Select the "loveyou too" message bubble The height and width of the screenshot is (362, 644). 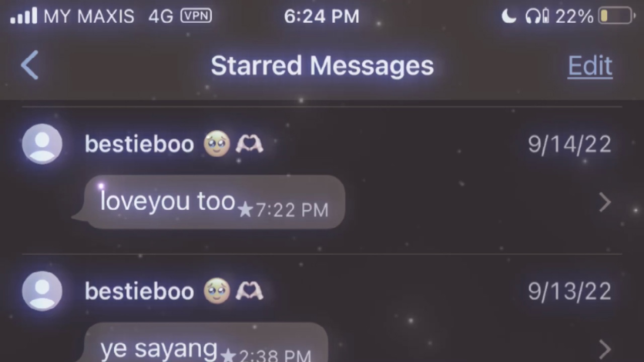209,202
